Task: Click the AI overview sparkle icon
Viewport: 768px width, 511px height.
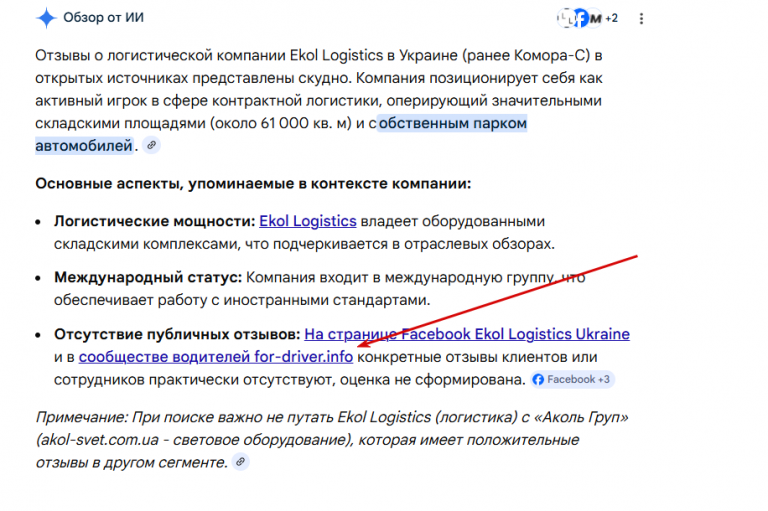Action: tap(46, 18)
